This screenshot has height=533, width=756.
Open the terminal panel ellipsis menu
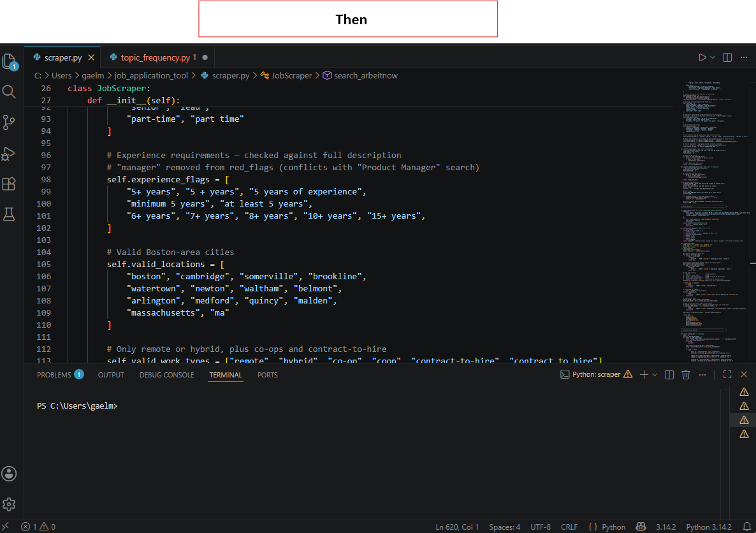[702, 375]
